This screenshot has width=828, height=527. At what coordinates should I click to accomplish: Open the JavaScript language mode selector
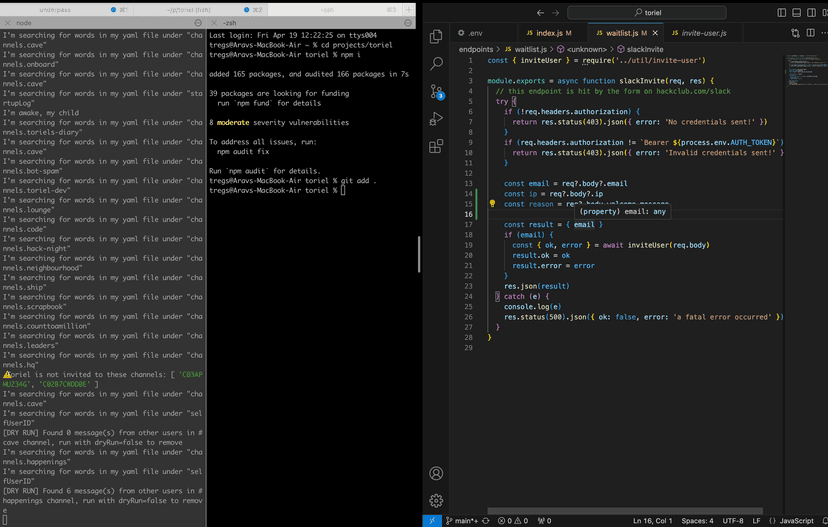click(x=796, y=521)
